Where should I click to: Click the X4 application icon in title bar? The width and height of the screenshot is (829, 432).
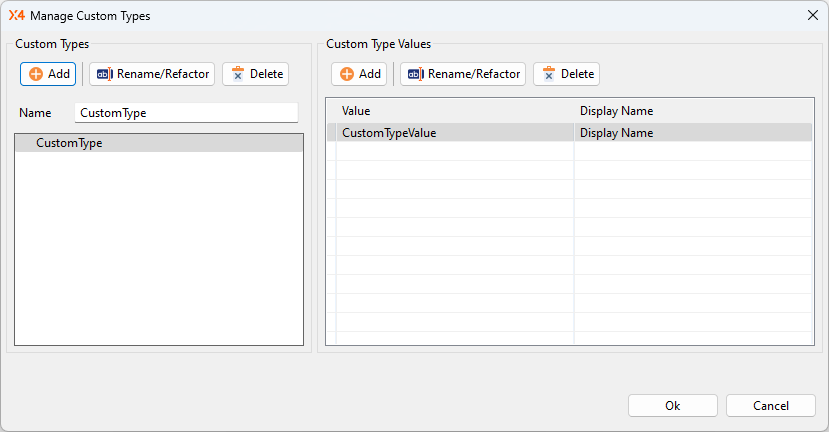(x=16, y=15)
